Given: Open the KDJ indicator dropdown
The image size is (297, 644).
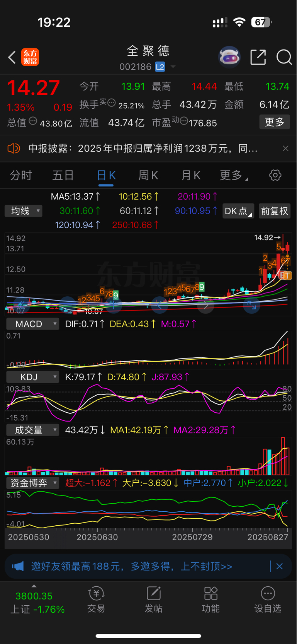Looking at the screenshot, I should point(32,377).
